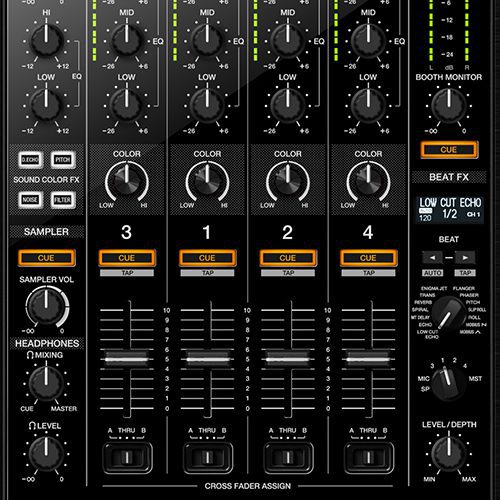
Task: Click the Beat FX channel selector knob
Action: point(449,381)
